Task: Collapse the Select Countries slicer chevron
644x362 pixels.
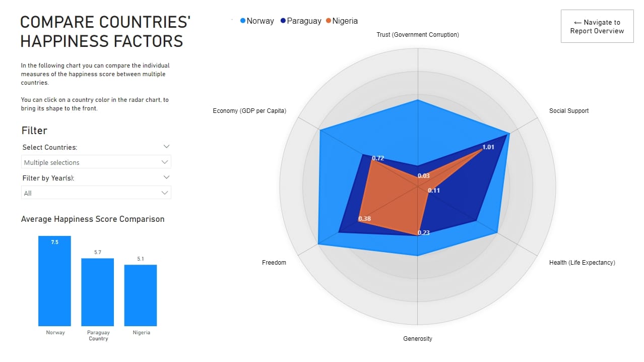Action: (x=167, y=147)
